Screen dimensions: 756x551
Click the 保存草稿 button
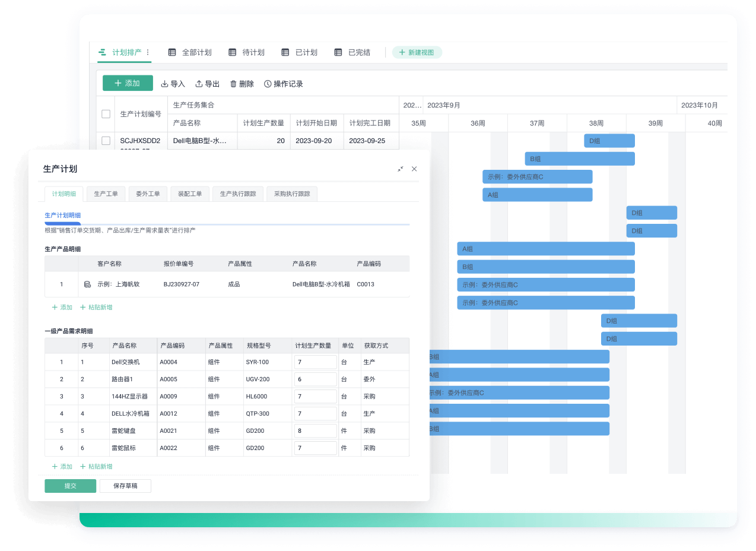point(125,486)
